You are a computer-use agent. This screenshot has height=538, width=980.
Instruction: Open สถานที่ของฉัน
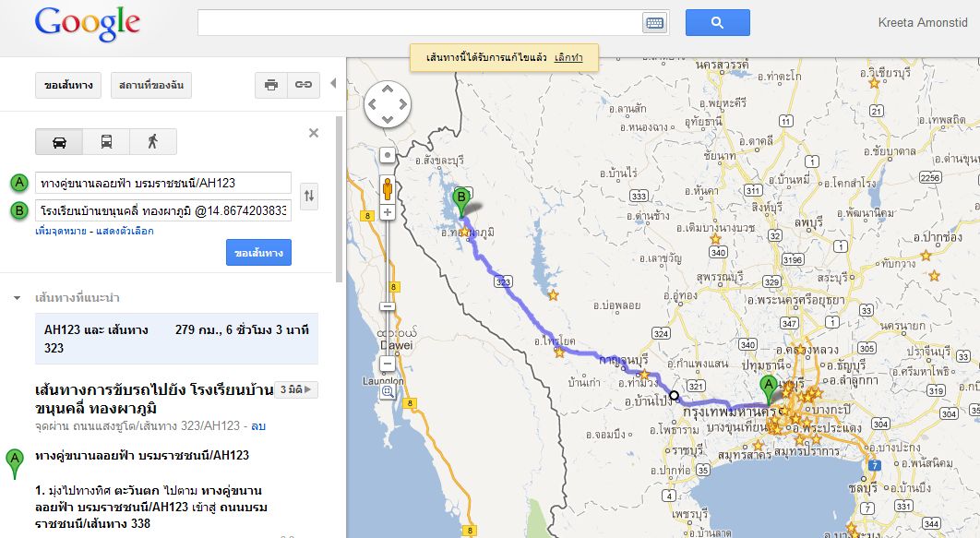coord(151,85)
